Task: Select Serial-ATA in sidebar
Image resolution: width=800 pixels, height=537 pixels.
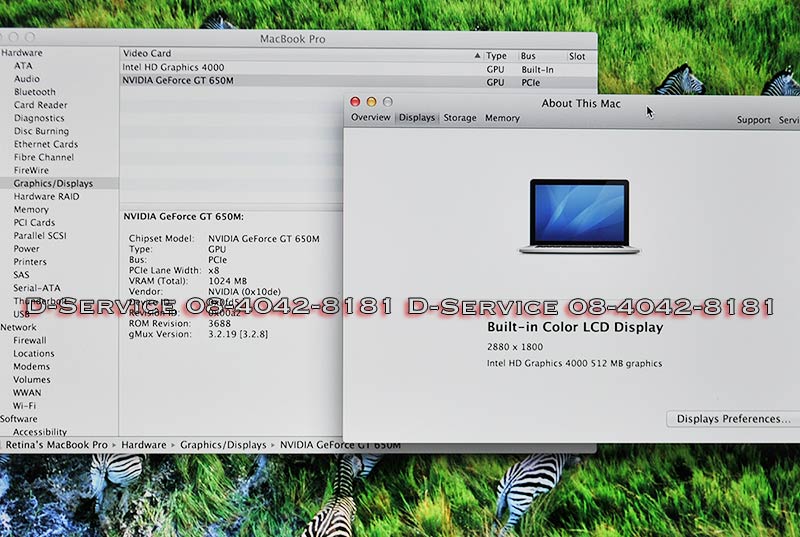Action: (x=37, y=288)
